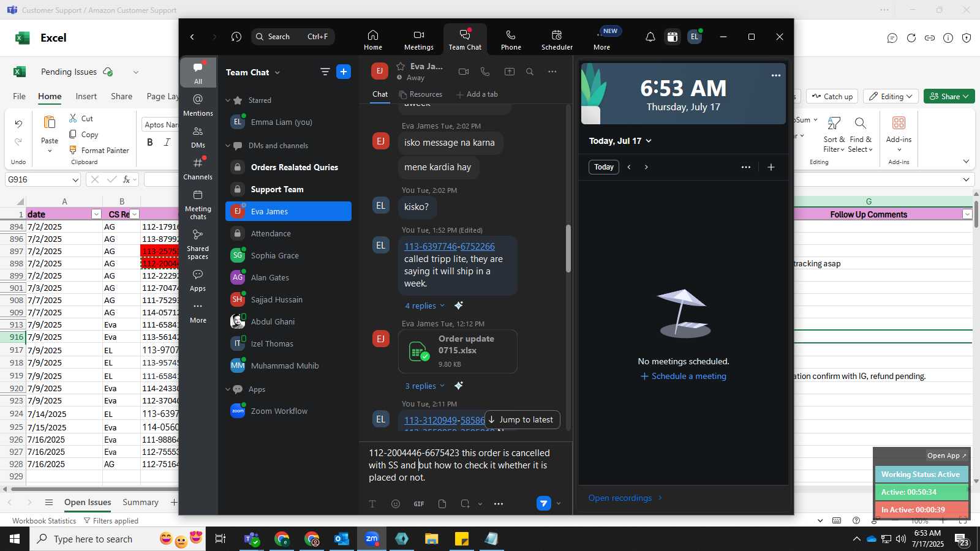Open Zoom notifications bell
The width and height of the screenshot is (980, 551).
[x=650, y=37]
